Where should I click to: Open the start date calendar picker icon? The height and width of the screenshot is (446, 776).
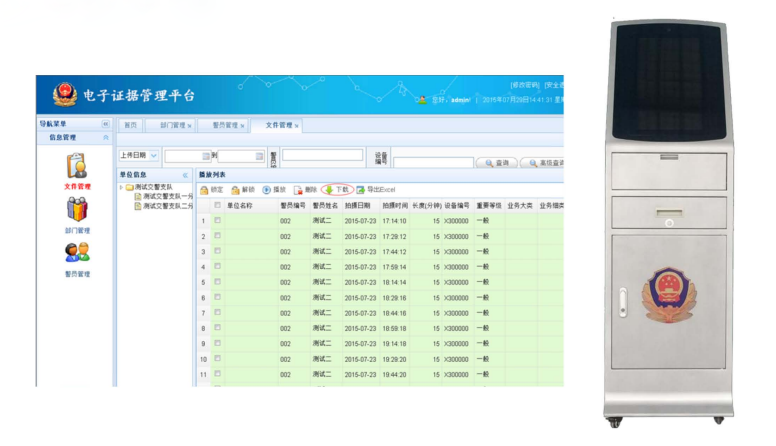206,156
